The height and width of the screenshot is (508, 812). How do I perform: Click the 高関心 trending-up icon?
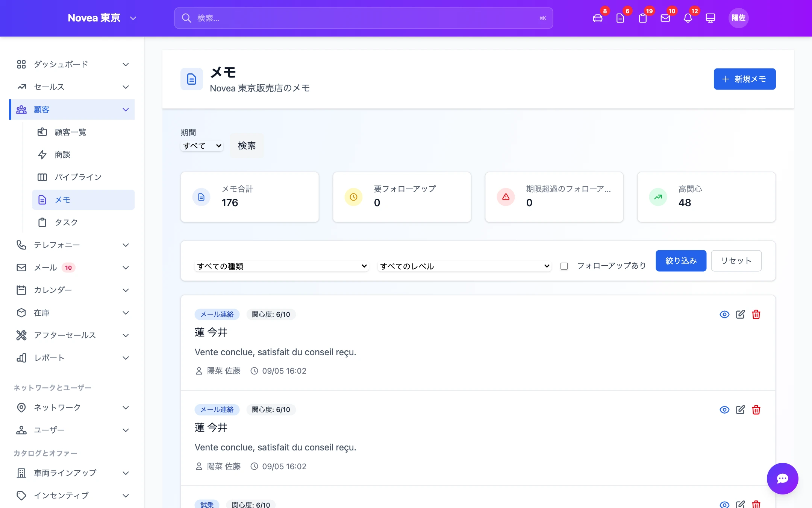pos(658,197)
